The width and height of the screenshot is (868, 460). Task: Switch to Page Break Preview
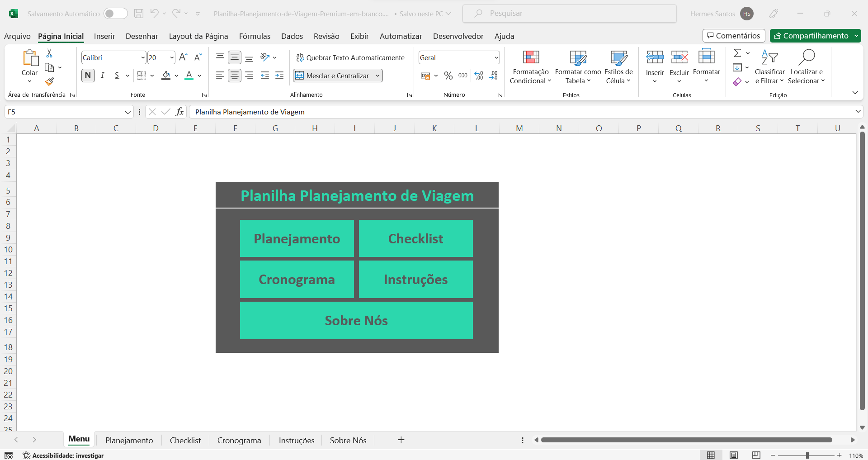click(x=756, y=455)
